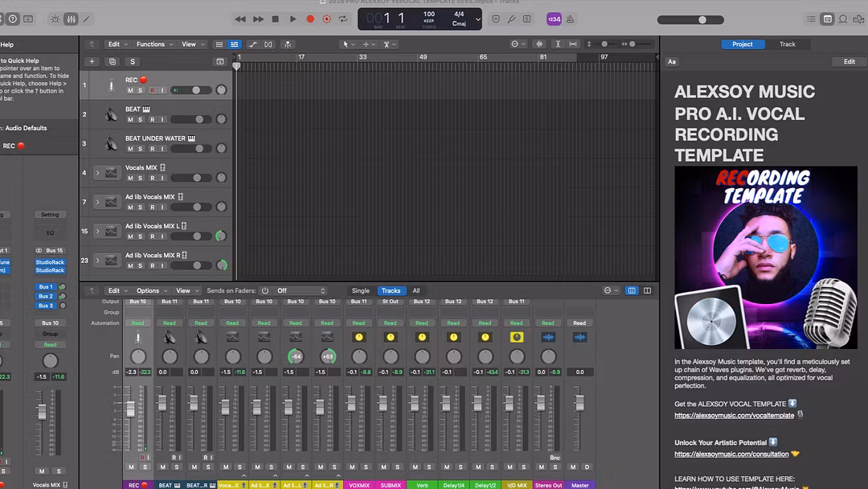Mute the REC track in track header
868x489 pixels.
(130, 90)
